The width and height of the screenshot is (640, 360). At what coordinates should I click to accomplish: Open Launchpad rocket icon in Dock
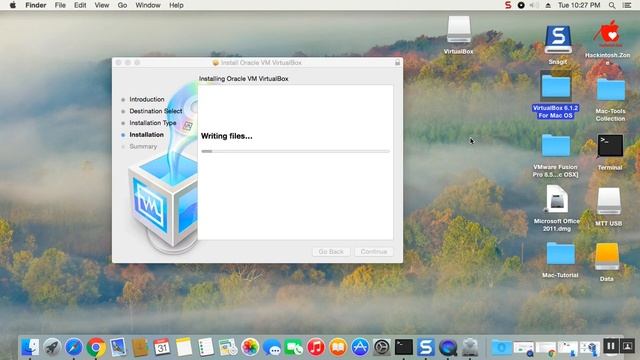[52, 347]
